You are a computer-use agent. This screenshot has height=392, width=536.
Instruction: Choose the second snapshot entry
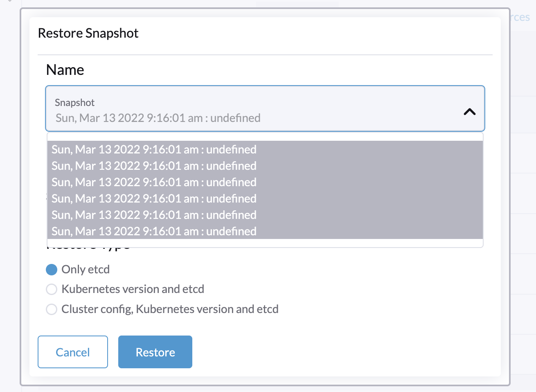coord(153,166)
